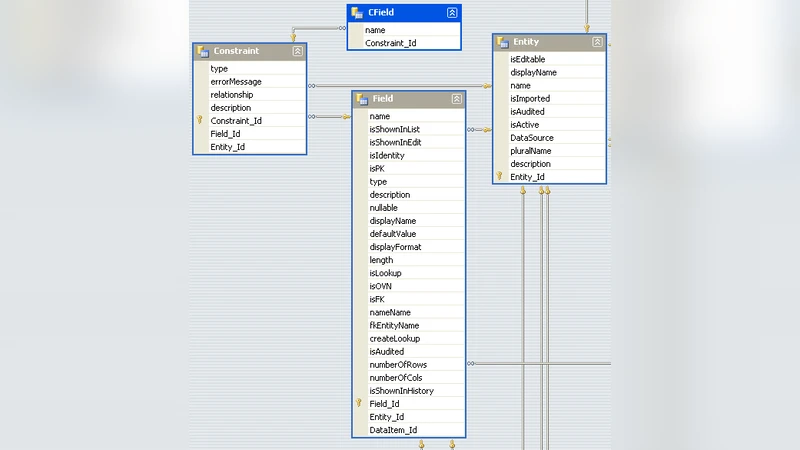Click key icon beside Entity_Id in Entity table
The height and width of the screenshot is (450, 800).
tap(499, 177)
